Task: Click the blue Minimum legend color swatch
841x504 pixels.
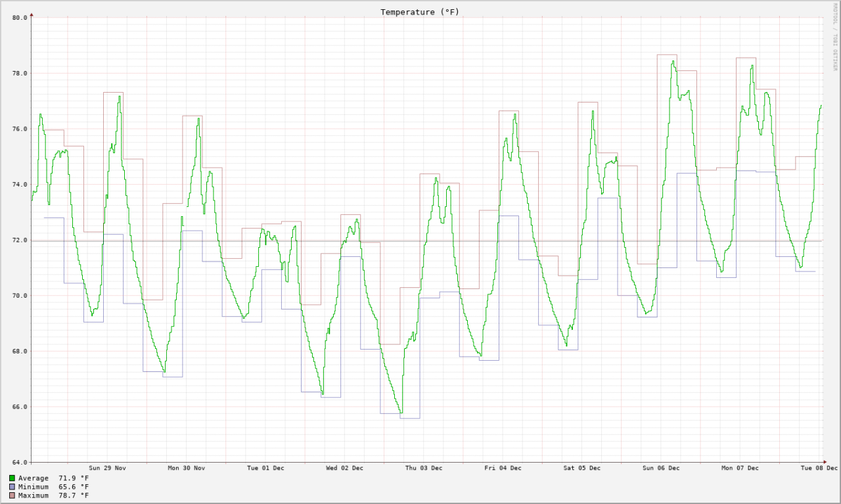Action: [x=12, y=487]
